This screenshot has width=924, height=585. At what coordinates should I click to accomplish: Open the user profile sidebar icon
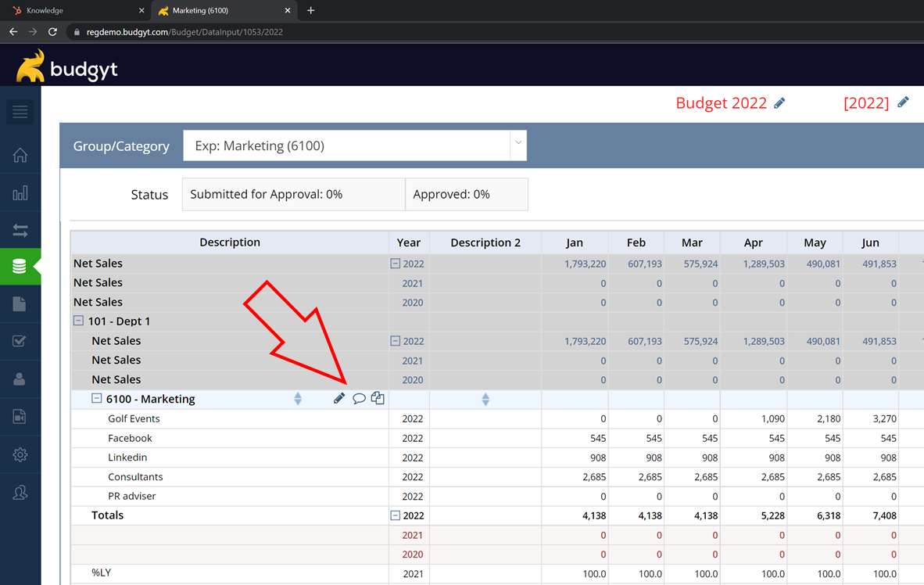point(20,379)
